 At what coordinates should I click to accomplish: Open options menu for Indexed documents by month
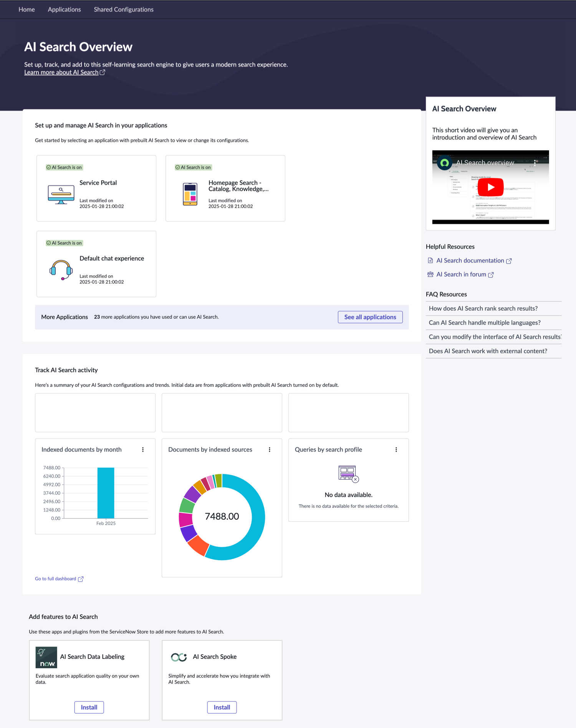(143, 450)
